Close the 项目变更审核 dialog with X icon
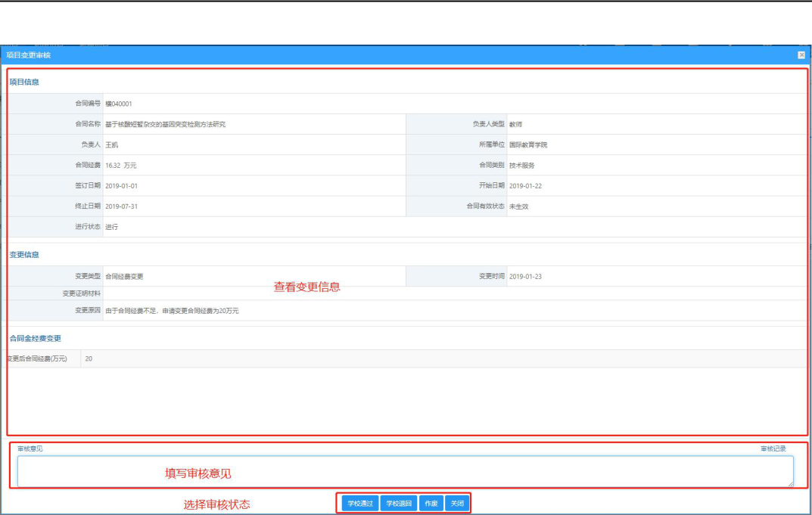This screenshot has width=812, height=515. coord(801,55)
